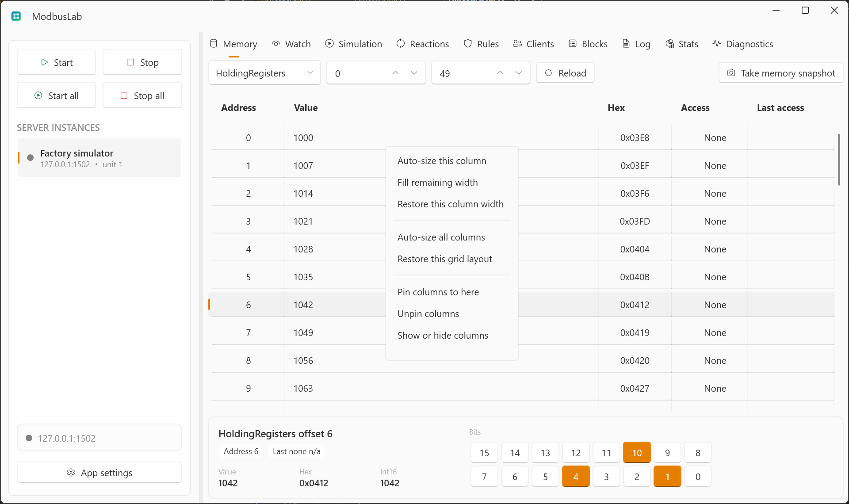This screenshot has width=849, height=504.
Task: Select Factory simulator server instance
Action: click(x=99, y=158)
